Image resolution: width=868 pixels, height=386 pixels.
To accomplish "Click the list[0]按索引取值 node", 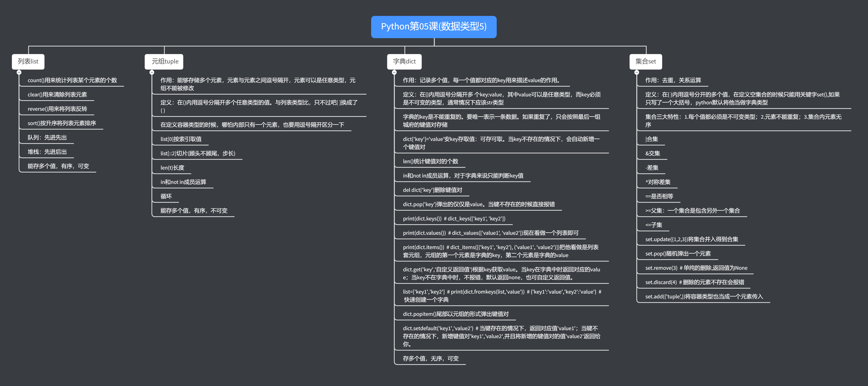I will tap(181, 139).
